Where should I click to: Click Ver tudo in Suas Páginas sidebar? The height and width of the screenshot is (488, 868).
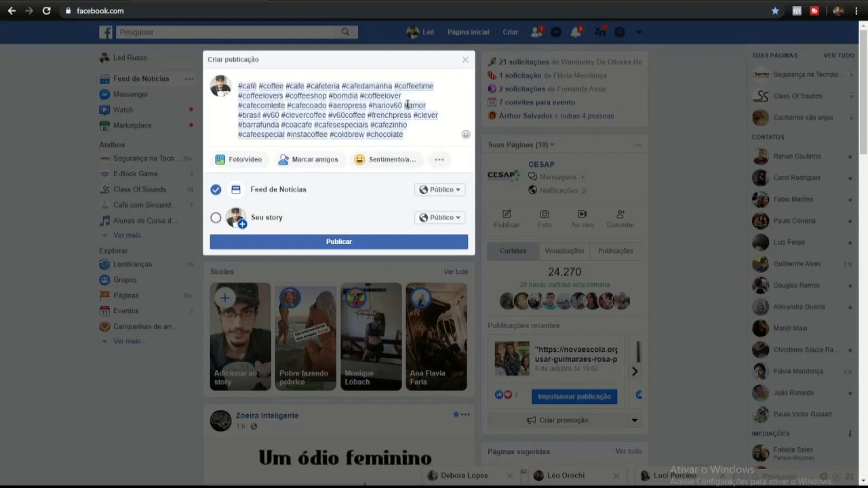point(839,56)
